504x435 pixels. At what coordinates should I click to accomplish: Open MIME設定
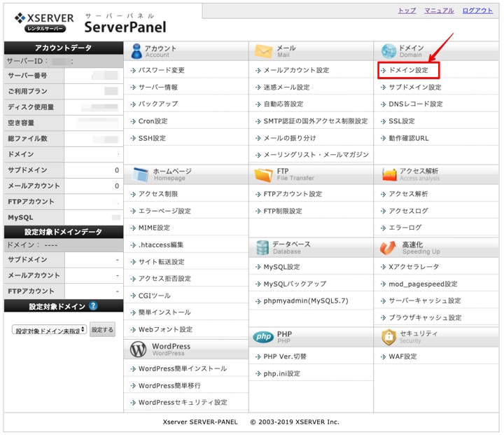(154, 228)
